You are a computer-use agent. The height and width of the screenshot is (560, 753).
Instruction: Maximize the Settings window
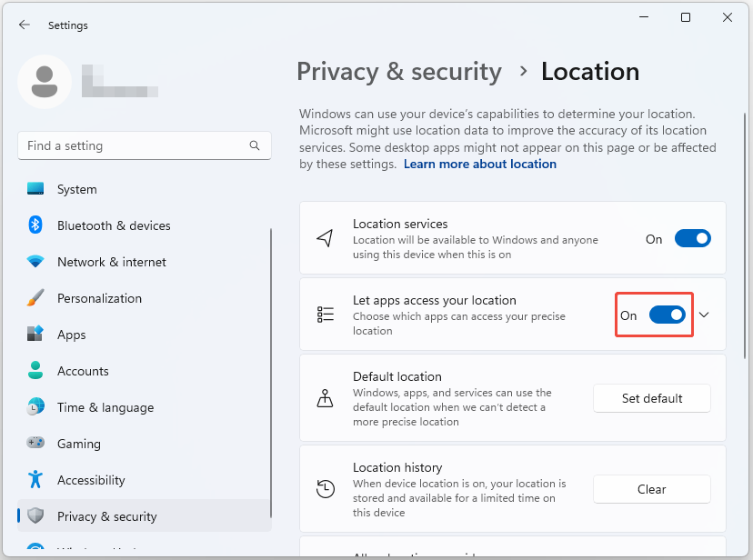[x=686, y=18]
